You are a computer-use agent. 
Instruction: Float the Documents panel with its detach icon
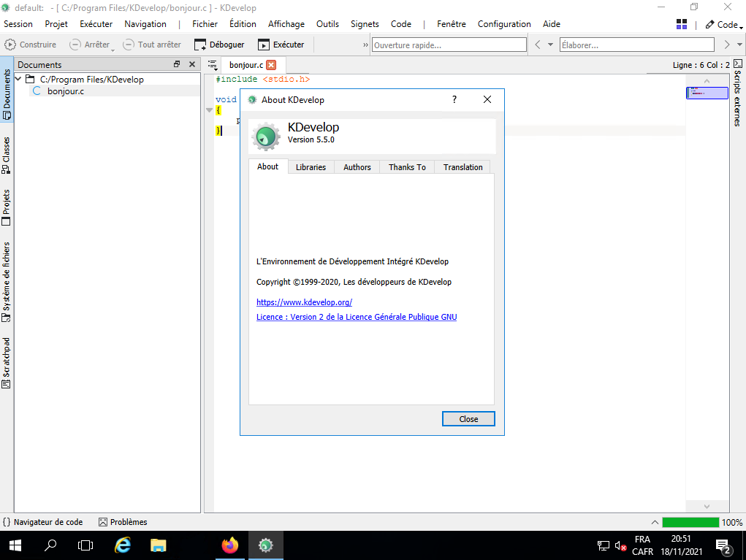coord(177,64)
